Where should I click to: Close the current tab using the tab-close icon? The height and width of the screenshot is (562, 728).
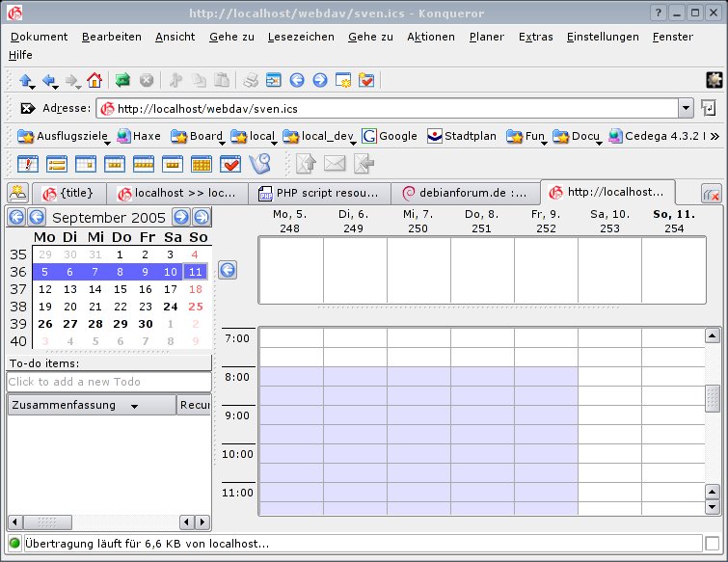[710, 193]
